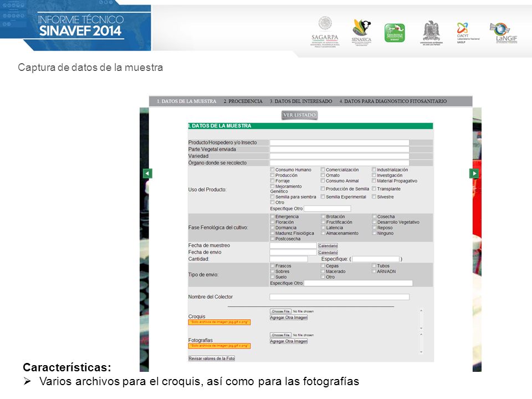Viewport: 532px width, 399px height.
Task: Tick the Brotación checkbox
Action: click(323, 216)
